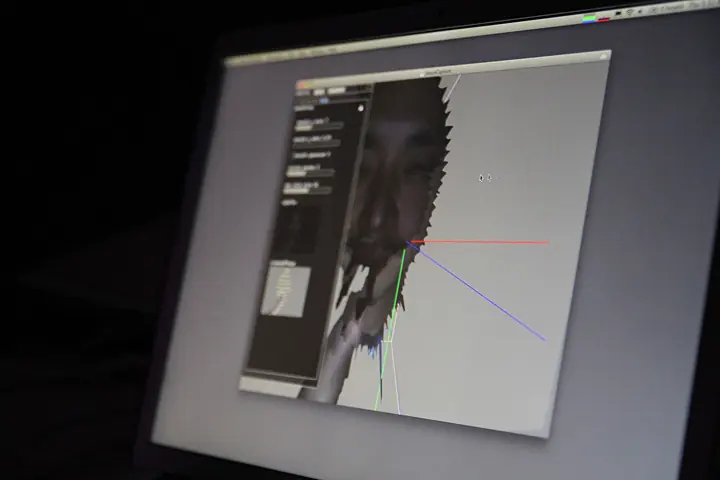This screenshot has height=480, width=720.
Task: Click the fourth slider in the control panel
Action: click(x=312, y=174)
